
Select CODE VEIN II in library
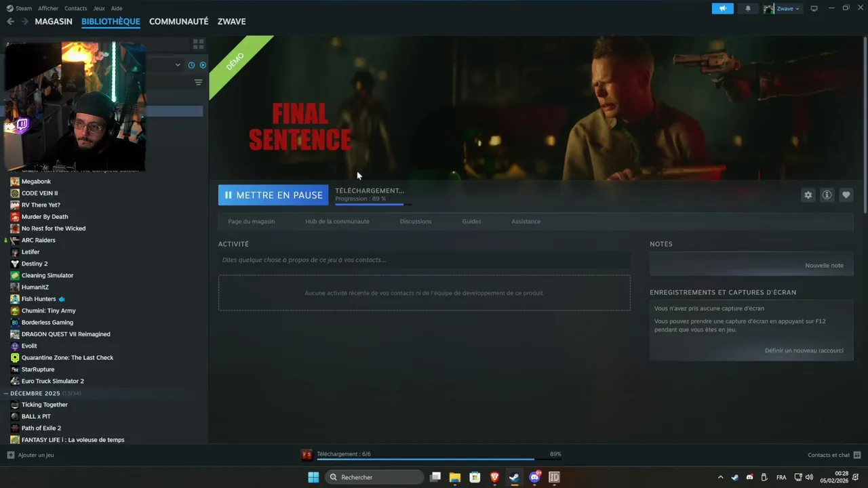point(39,193)
